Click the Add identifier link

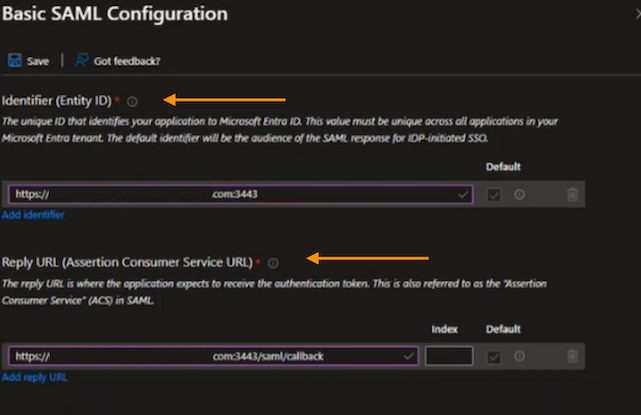[x=33, y=215]
